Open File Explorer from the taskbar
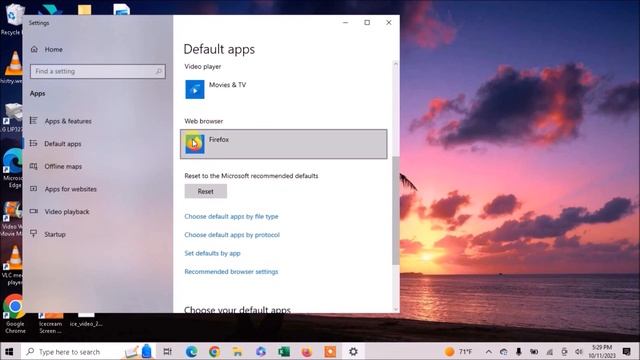The width and height of the screenshot is (640, 360). (238, 351)
